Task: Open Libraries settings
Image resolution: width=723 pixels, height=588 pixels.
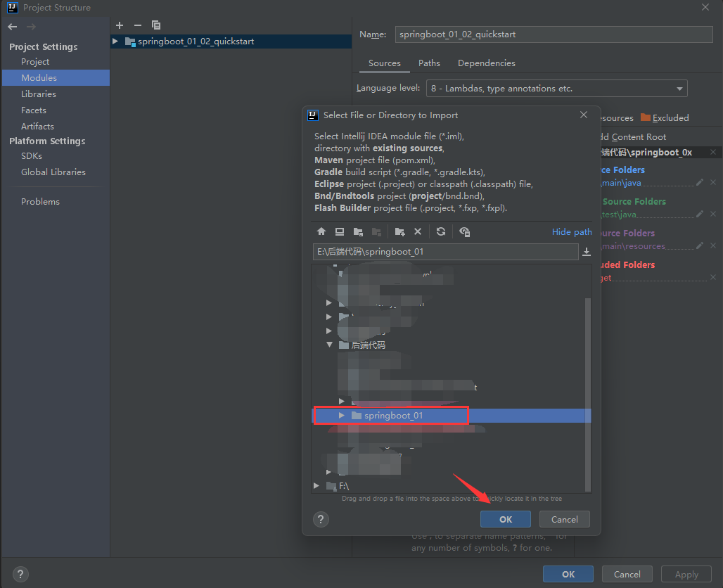Action: 39,94
